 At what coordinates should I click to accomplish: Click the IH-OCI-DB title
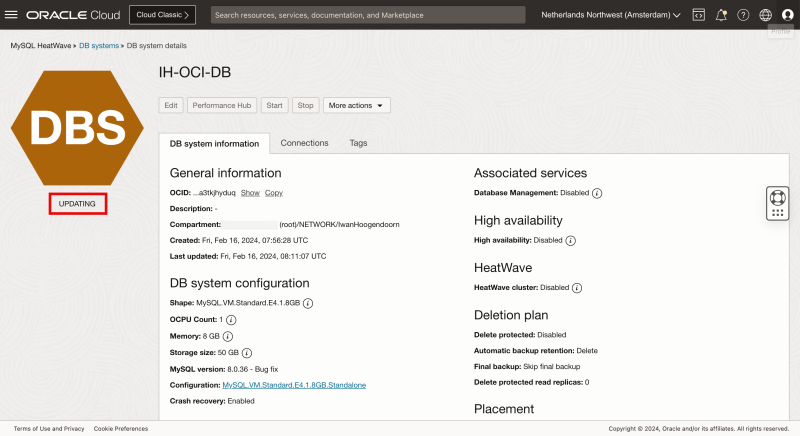click(x=195, y=72)
